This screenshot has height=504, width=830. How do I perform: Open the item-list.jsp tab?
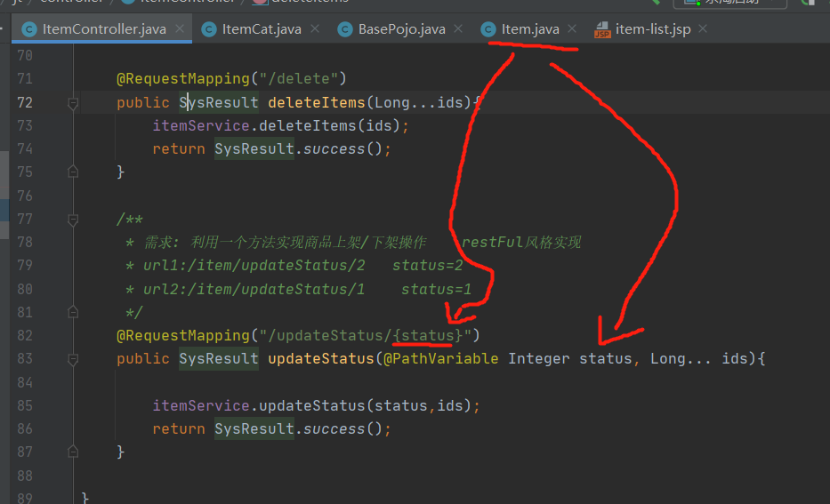coord(653,29)
